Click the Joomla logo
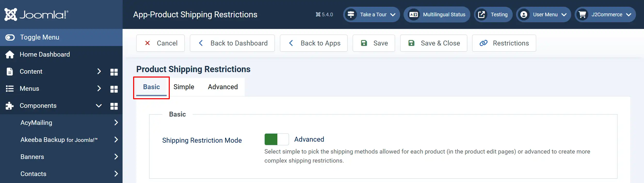Screen dimensions: 644x183 (x=36, y=14)
